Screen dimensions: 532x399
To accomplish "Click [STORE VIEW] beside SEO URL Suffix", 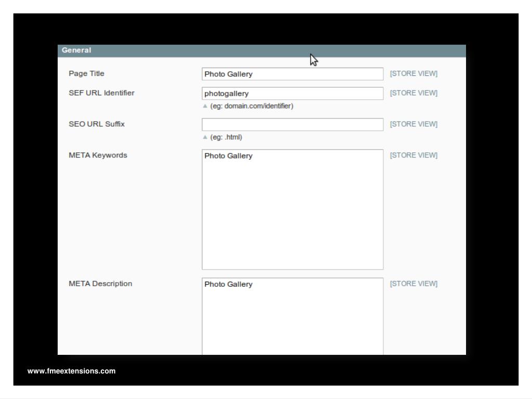I will (414, 124).
